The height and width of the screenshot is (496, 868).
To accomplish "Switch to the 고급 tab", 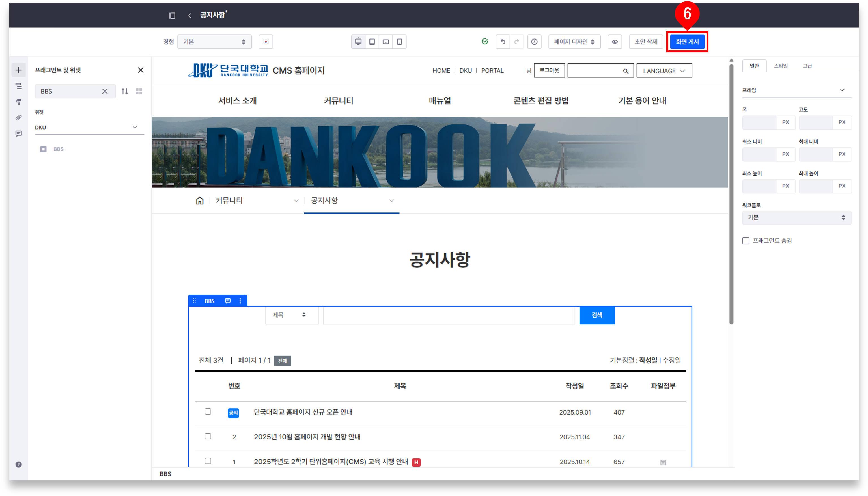I will click(807, 66).
